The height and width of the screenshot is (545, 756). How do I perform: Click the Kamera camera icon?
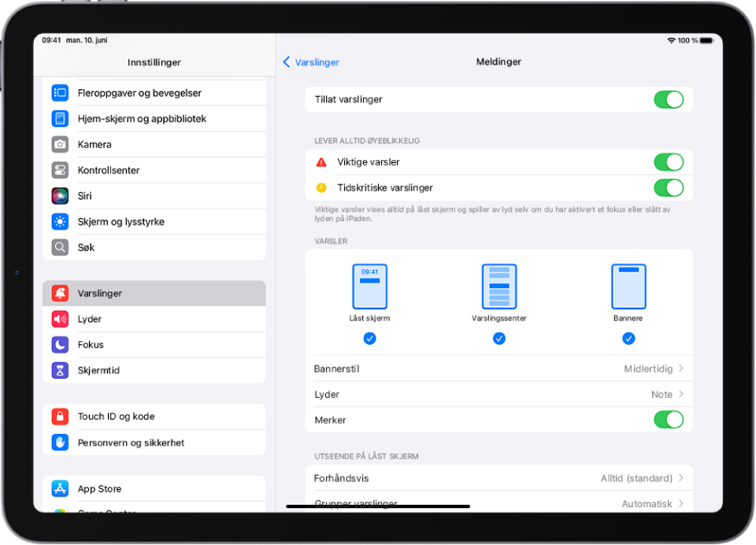pyautogui.click(x=60, y=144)
